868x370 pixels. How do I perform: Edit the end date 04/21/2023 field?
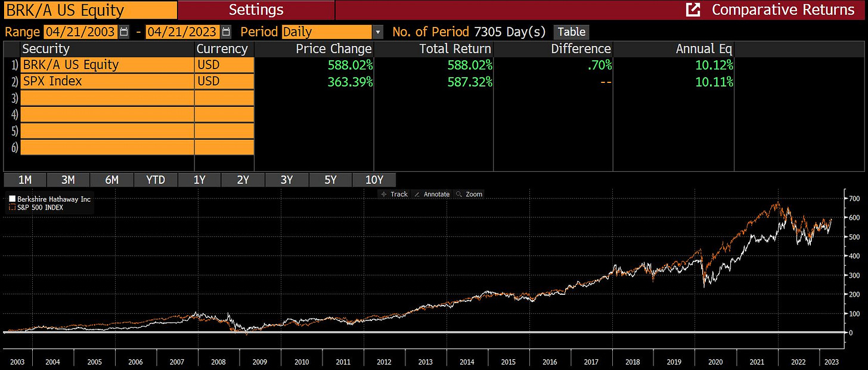pyautogui.click(x=182, y=32)
